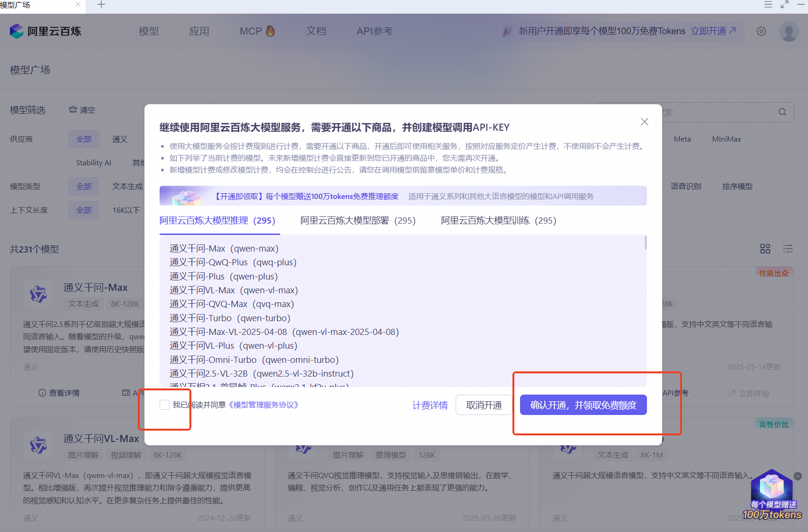Open API参考 in the top navigation
Screen dimensions: 808x532
point(375,31)
